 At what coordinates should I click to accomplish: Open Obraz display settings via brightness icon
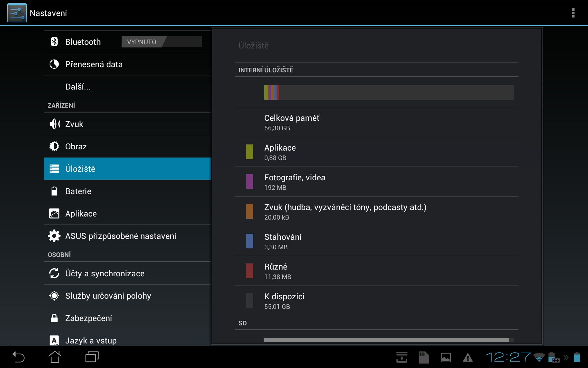54,146
